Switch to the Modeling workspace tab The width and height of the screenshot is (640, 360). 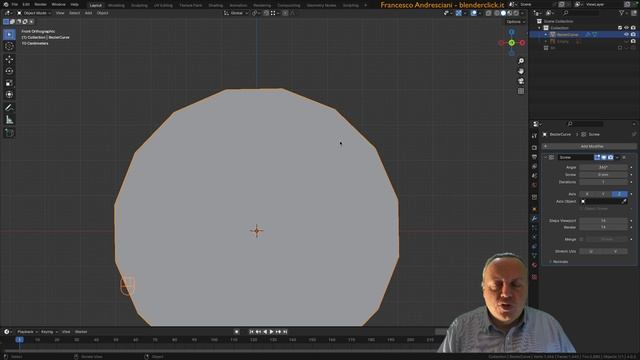pyautogui.click(x=116, y=5)
